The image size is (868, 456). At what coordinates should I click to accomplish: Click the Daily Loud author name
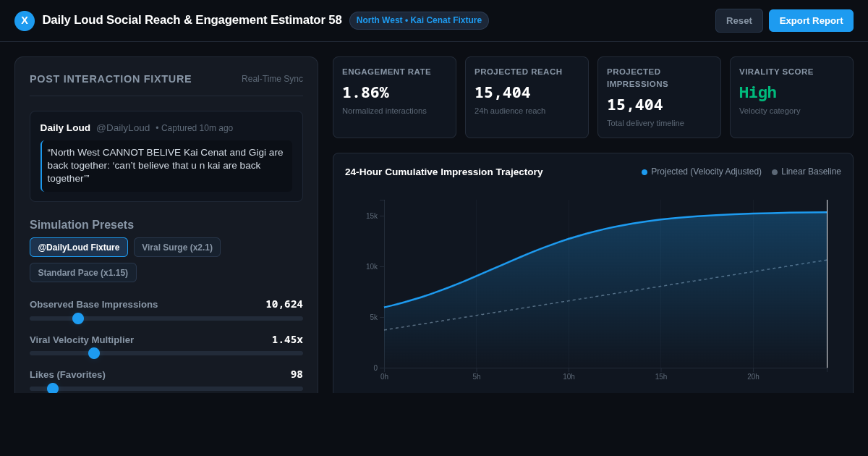pyautogui.click(x=65, y=128)
